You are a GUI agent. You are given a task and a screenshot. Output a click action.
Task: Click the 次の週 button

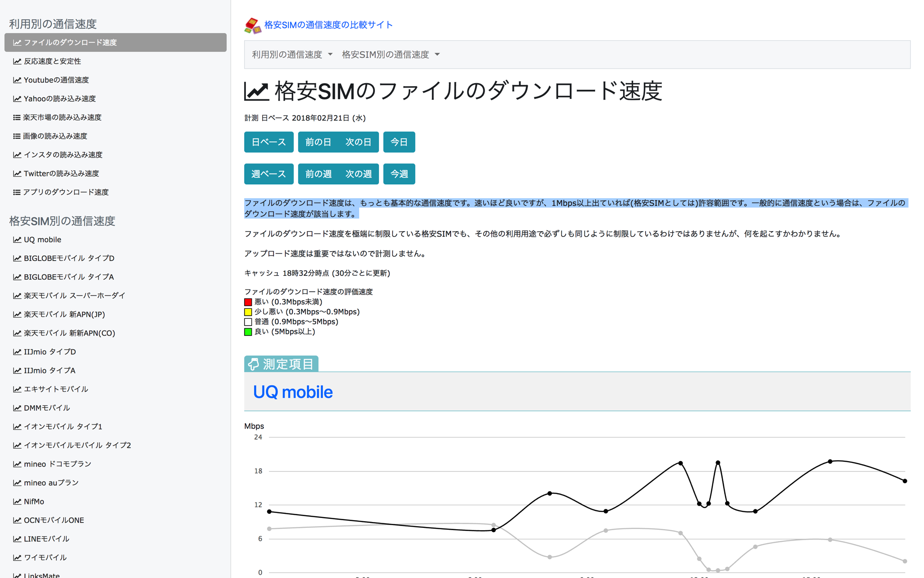tap(359, 174)
